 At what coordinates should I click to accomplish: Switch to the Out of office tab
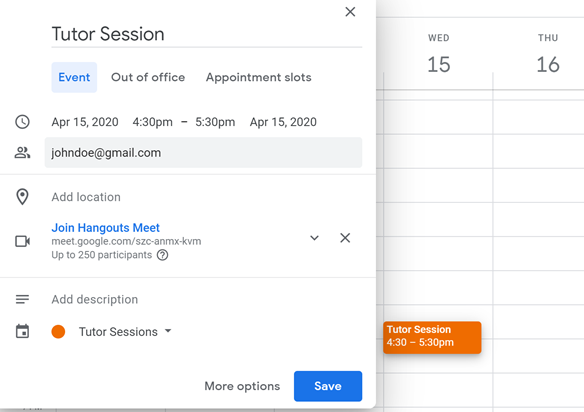(x=148, y=77)
